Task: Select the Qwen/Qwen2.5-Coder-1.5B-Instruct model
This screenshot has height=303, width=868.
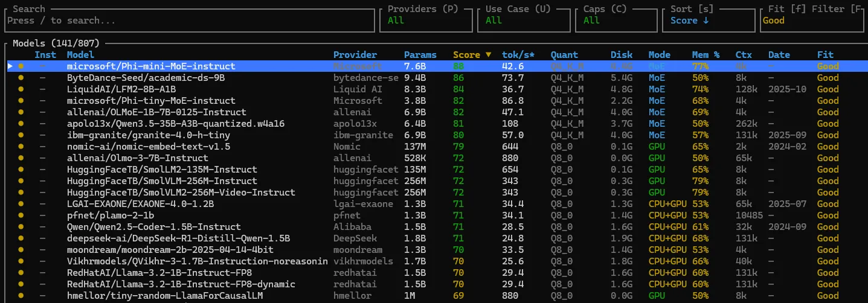Action: 154,227
